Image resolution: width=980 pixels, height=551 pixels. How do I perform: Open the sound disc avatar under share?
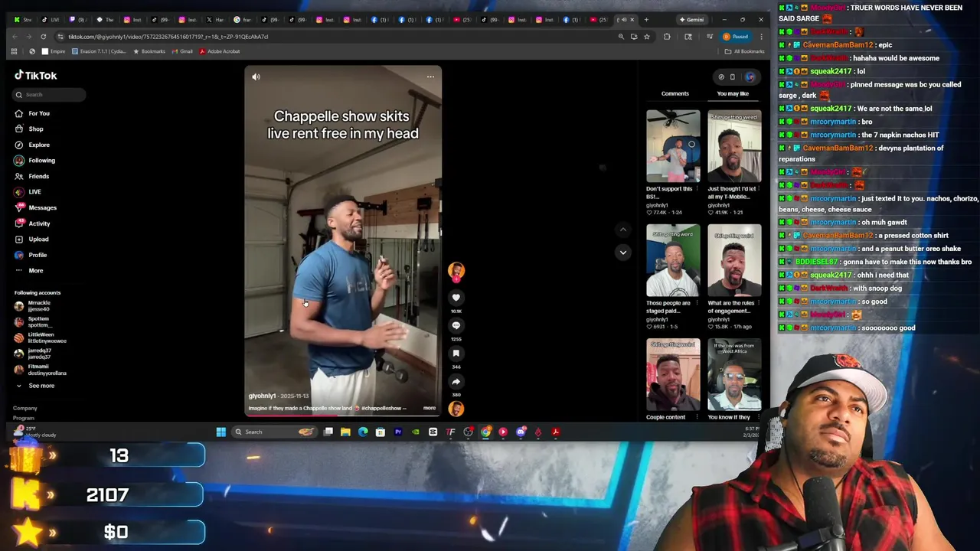pyautogui.click(x=456, y=409)
